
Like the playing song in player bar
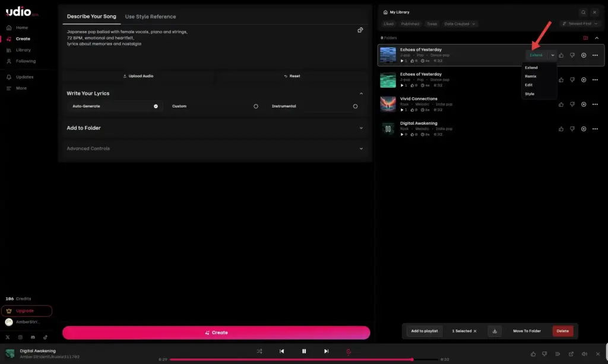533,354
